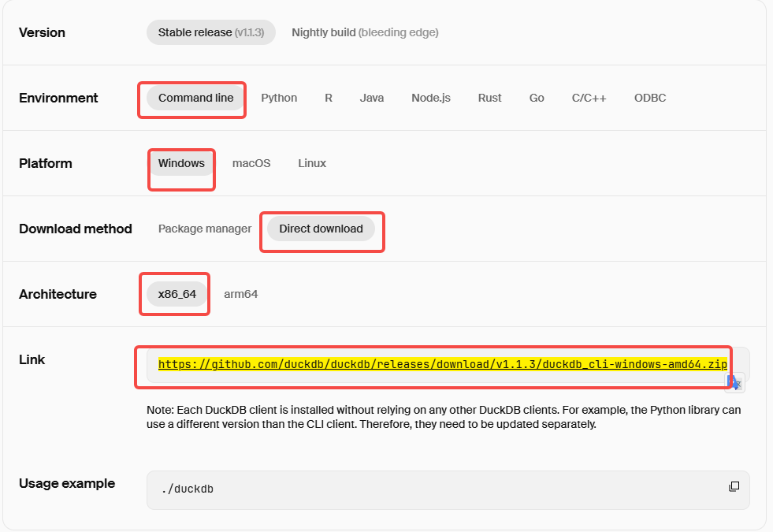Select the Node.js environment
This screenshot has width=773, height=532.
point(431,98)
